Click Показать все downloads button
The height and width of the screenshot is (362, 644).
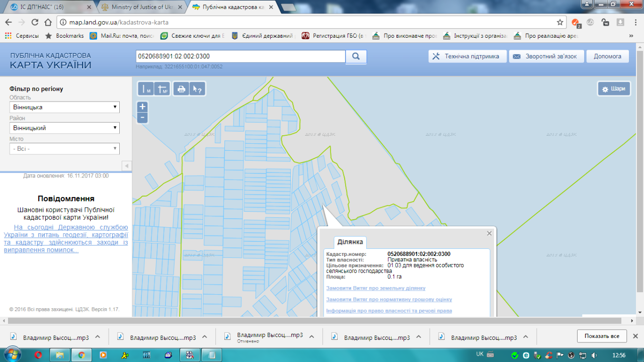tap(602, 336)
